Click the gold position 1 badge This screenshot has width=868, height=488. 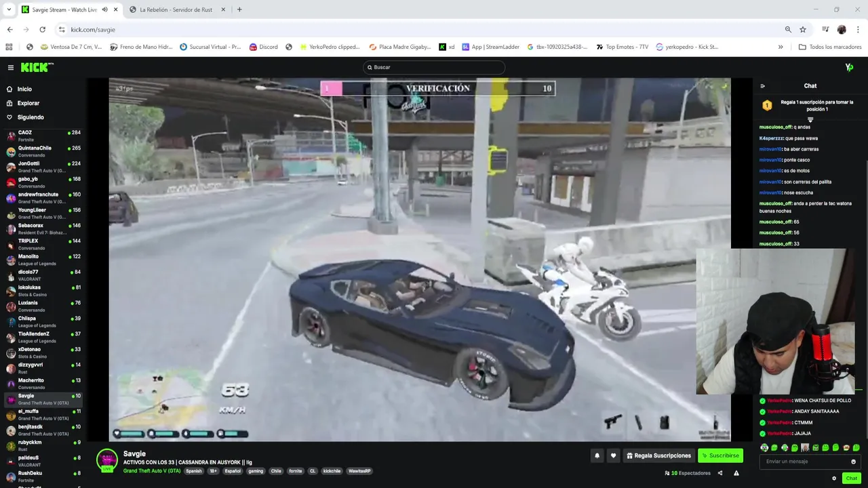pos(767,105)
